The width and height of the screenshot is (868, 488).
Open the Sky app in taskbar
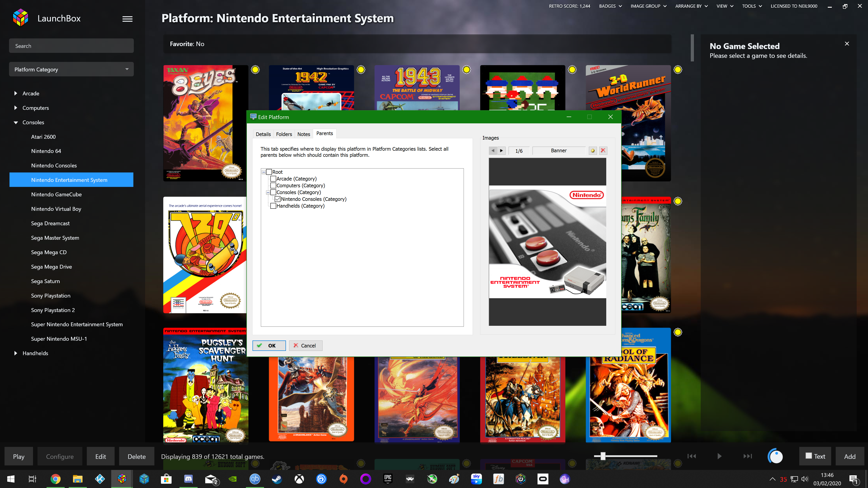476,479
